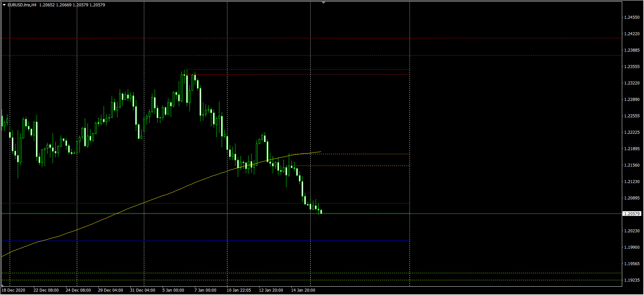Viewport: 644px width, 295px height.
Task: Click the 1.21230 price scale label
Action: tap(632, 181)
